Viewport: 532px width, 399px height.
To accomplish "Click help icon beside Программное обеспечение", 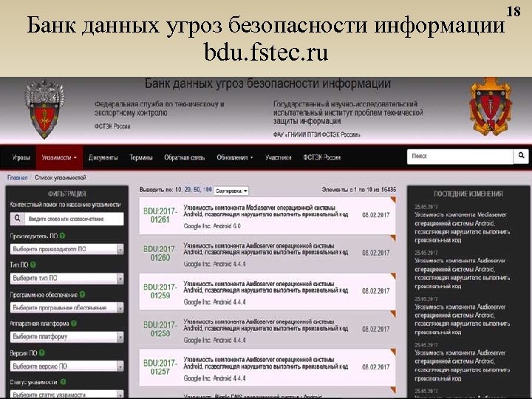I will pos(83,294).
